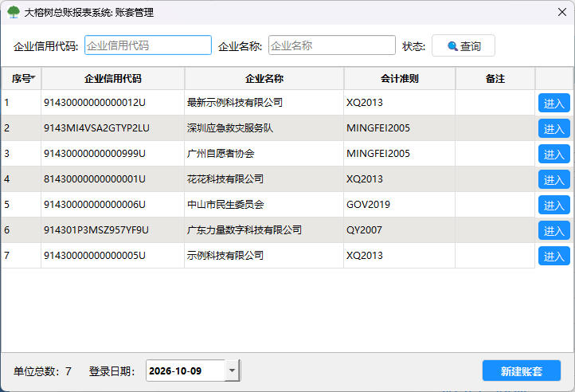Select credit code 91430000000000005U cell
The image size is (575, 392).
pos(112,256)
